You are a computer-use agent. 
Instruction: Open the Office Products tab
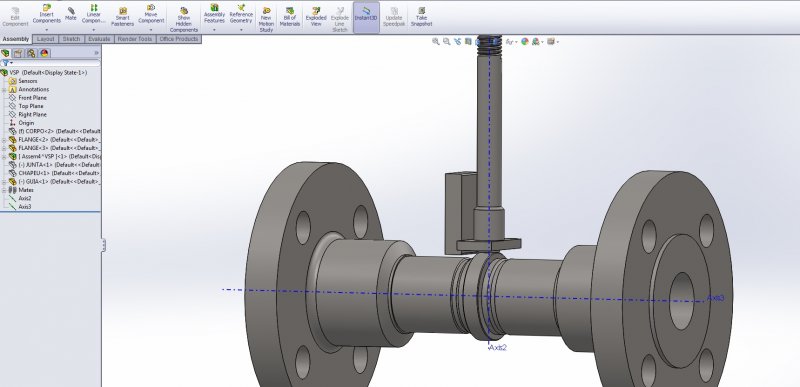(x=179, y=39)
